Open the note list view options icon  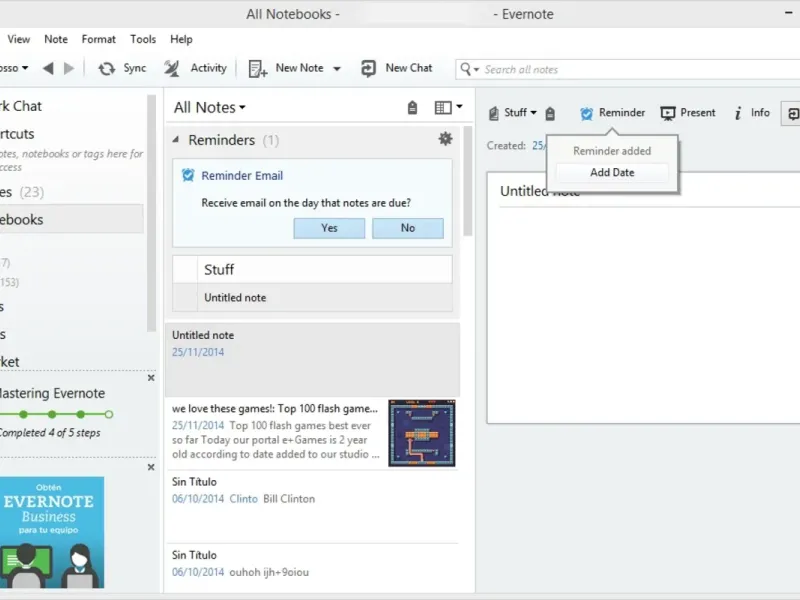pos(443,108)
